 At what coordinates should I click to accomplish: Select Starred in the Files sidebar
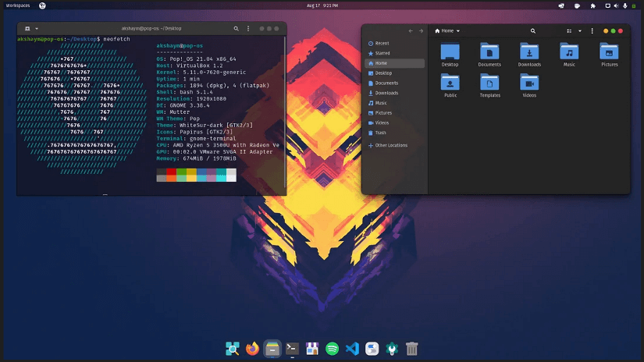395,53
